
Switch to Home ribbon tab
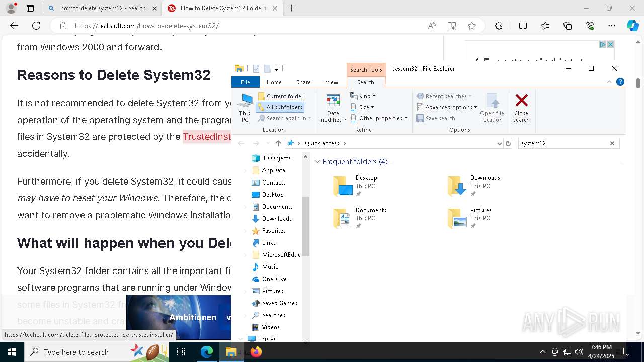tap(274, 82)
